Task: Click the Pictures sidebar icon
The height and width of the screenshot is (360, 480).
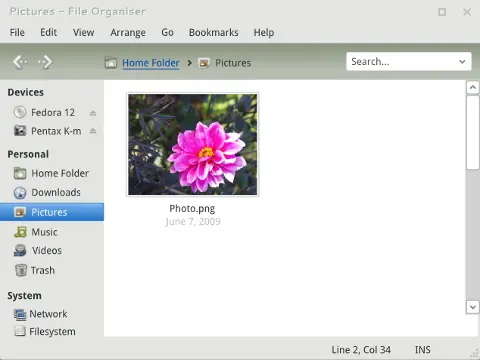Action: 20,212
